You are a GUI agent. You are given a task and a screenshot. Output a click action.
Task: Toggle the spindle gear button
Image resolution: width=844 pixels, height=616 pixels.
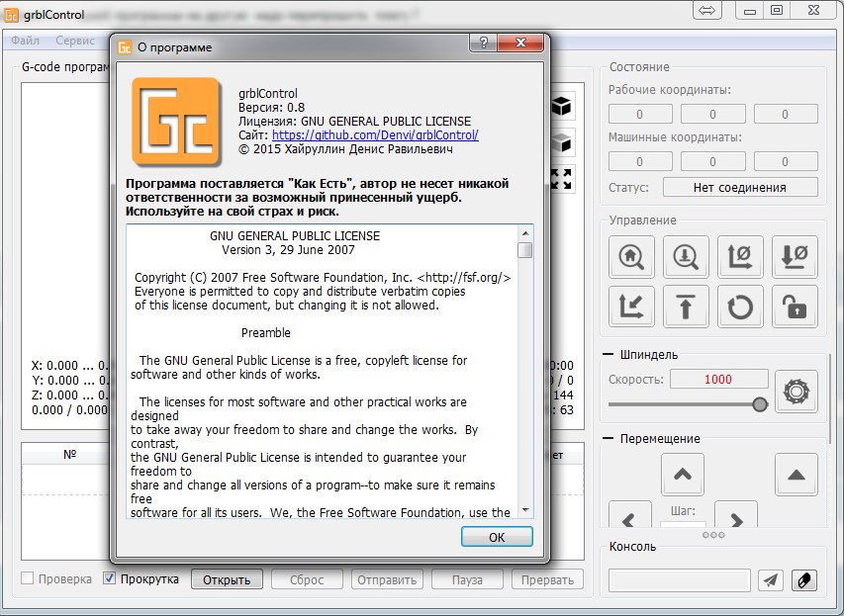click(x=797, y=392)
